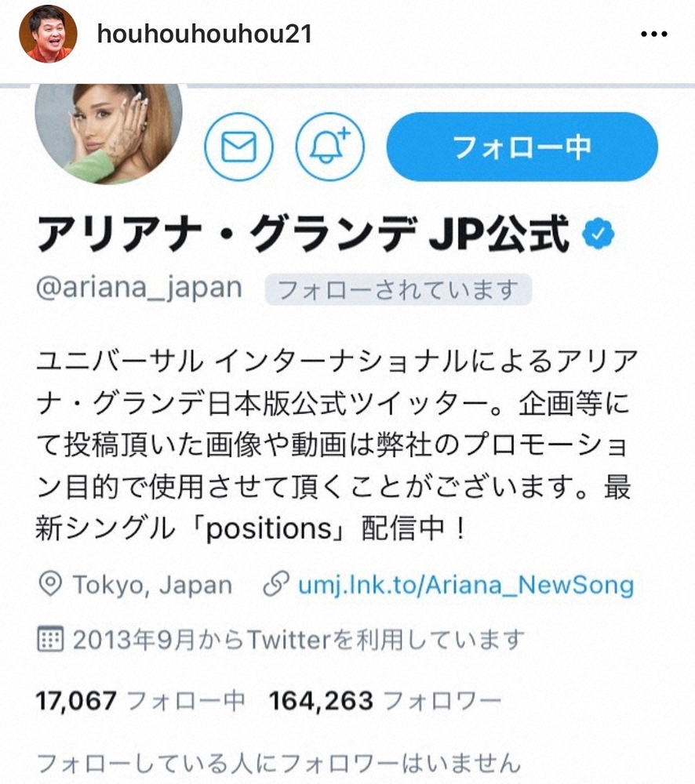The height and width of the screenshot is (784, 695).
Task: Select the blue verified badge icon
Action: [x=598, y=234]
